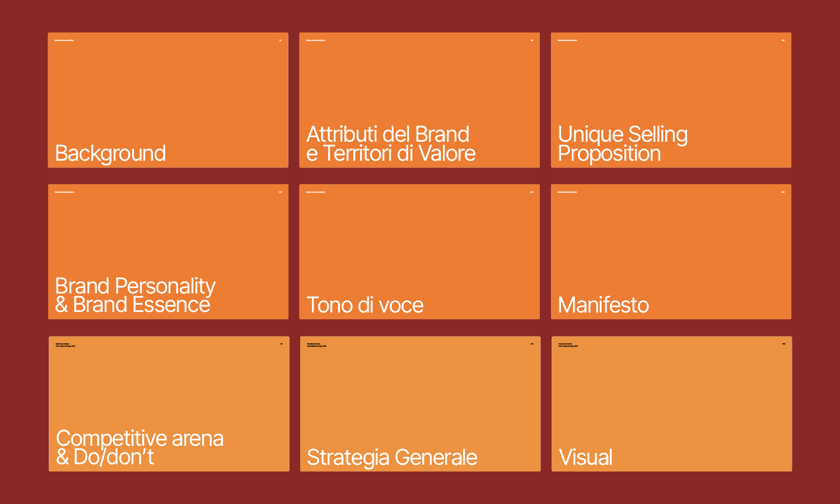Click the "Tono di voce" title text
The height and width of the screenshot is (504, 840).
click(365, 305)
